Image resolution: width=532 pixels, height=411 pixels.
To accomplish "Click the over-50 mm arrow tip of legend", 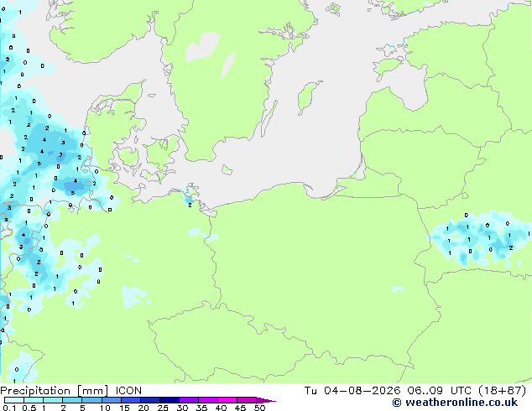I will point(266,400).
